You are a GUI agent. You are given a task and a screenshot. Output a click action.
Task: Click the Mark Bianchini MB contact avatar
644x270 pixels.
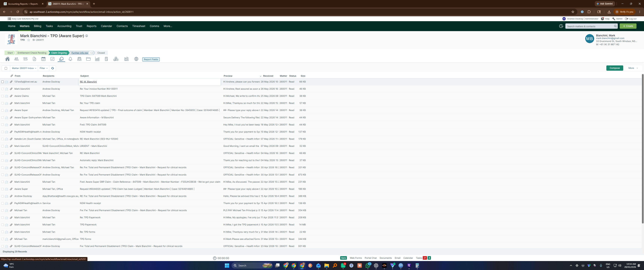coord(590,39)
